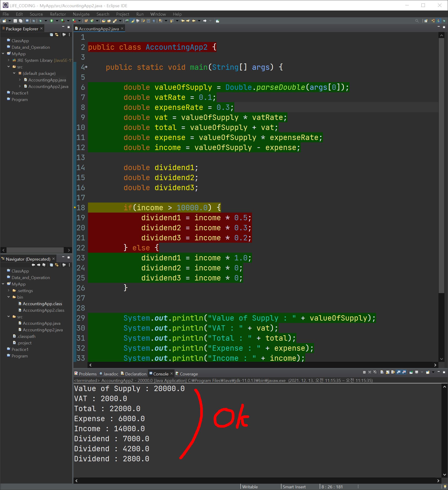Screen dimensions: 448x490
Task: Click Collapse All in Package Explorer
Action: click(x=51, y=35)
